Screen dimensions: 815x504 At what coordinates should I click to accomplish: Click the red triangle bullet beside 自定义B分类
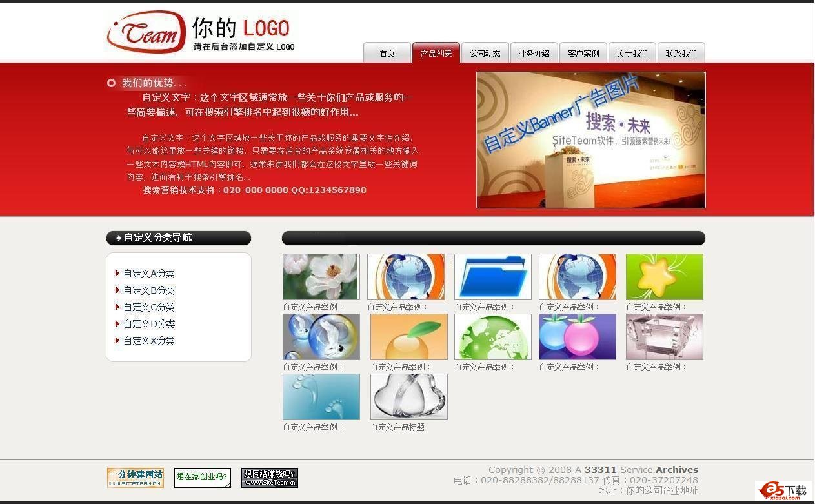117,290
